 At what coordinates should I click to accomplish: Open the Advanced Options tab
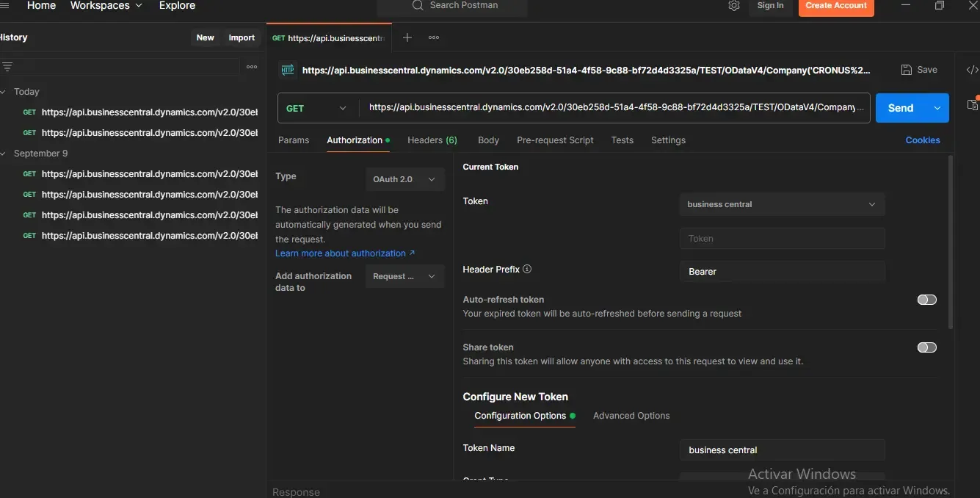631,416
